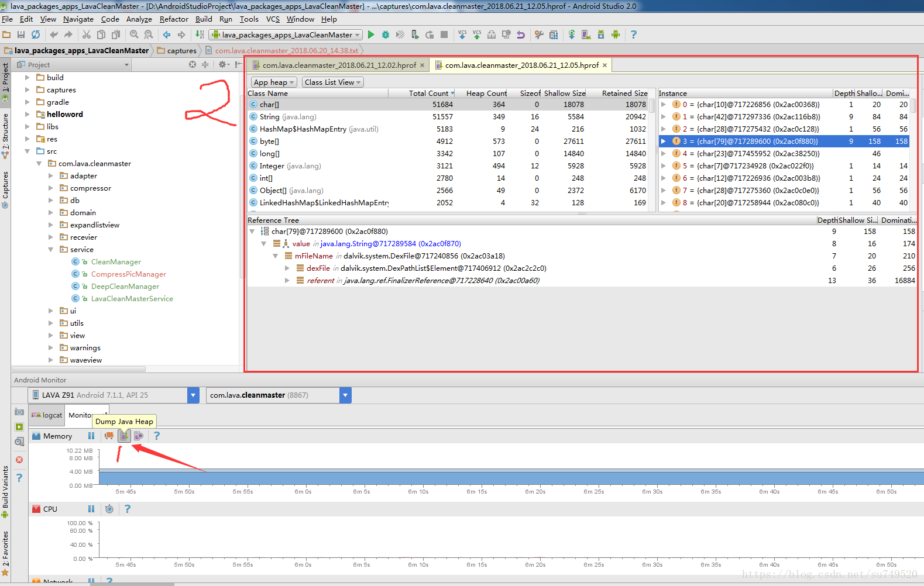Viewport: 924px width, 586px height.
Task: Click the terminate application red icon
Action: pos(19,460)
